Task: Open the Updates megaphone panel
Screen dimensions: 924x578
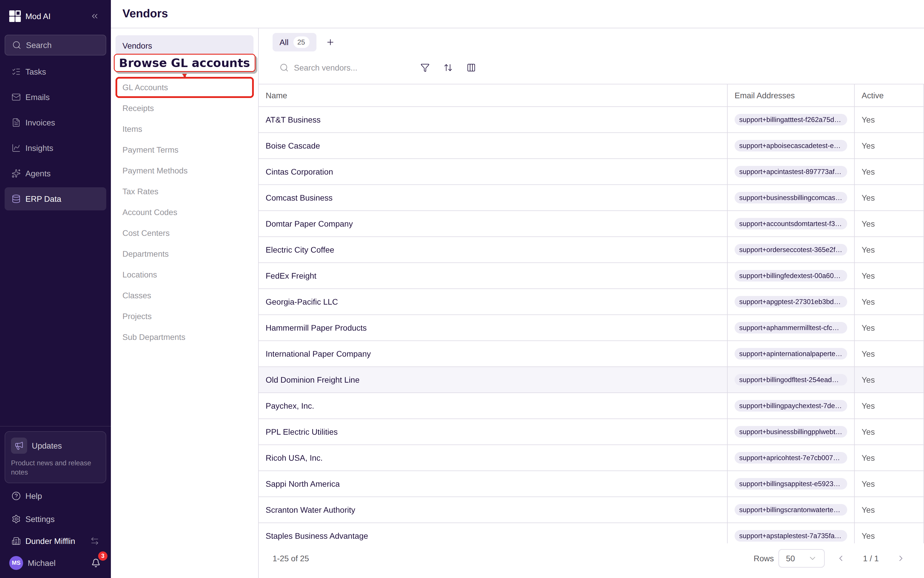Action: tap(55, 457)
